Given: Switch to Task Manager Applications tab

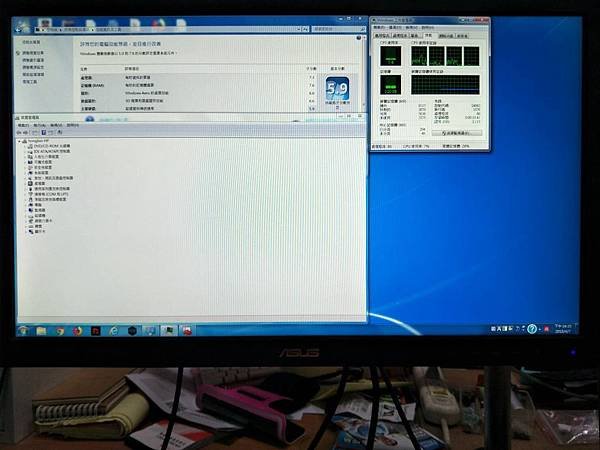Looking at the screenshot, I should point(382,36).
